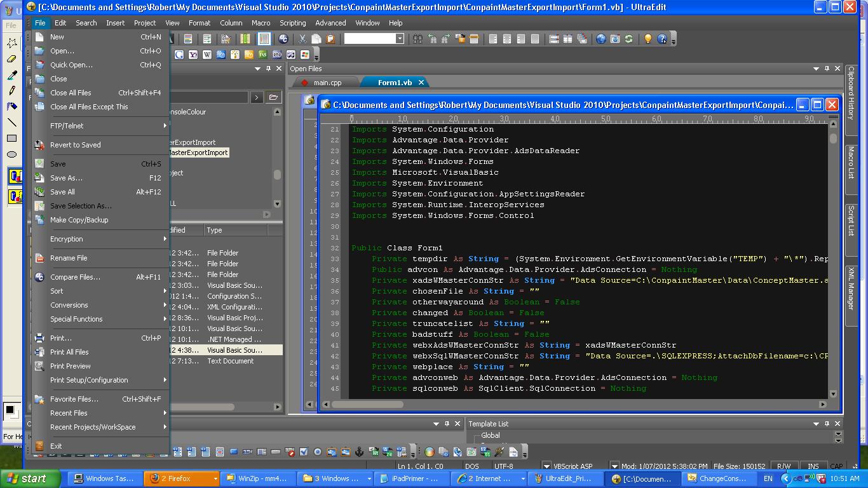Click the Find binoculars toolbar icon

(417, 39)
